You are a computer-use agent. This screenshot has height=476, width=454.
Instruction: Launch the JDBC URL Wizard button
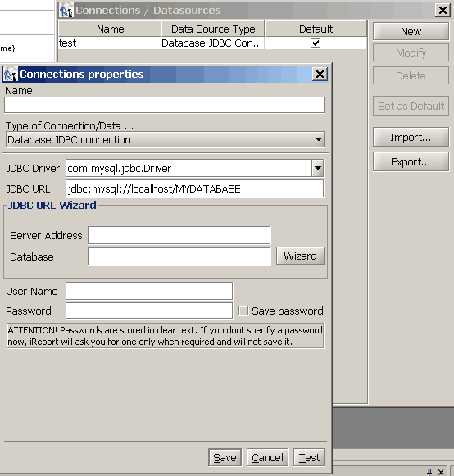click(x=300, y=256)
